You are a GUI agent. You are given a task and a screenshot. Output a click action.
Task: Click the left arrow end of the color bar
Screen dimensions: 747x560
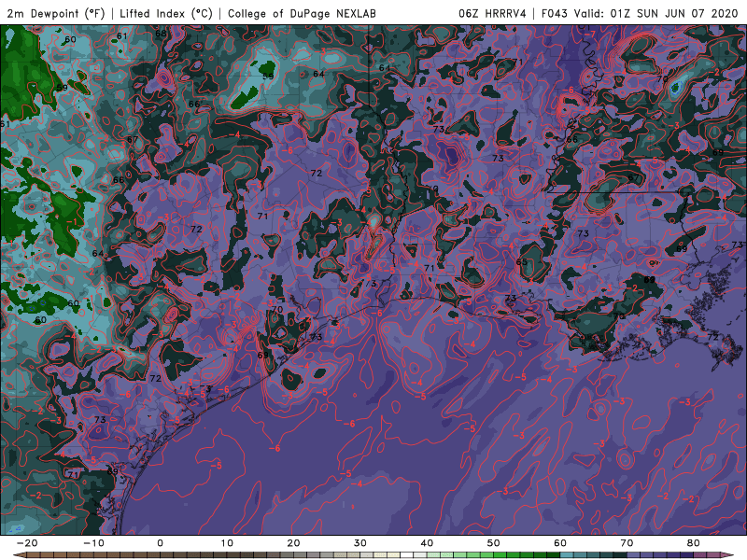[19, 555]
